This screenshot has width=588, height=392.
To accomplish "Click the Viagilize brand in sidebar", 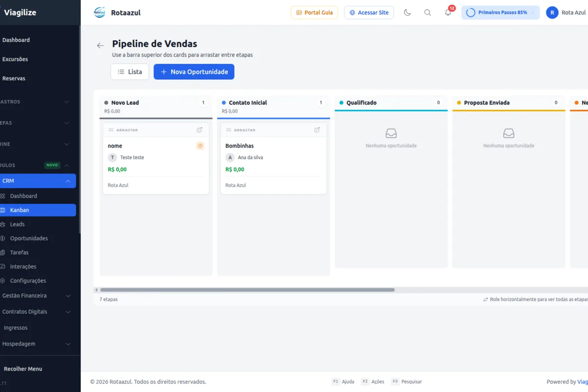I will point(20,13).
